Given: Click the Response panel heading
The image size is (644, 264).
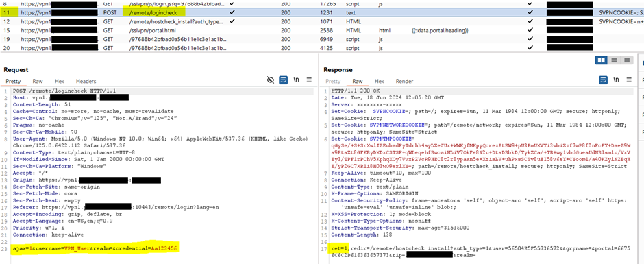Looking at the screenshot, I should tap(338, 70).
